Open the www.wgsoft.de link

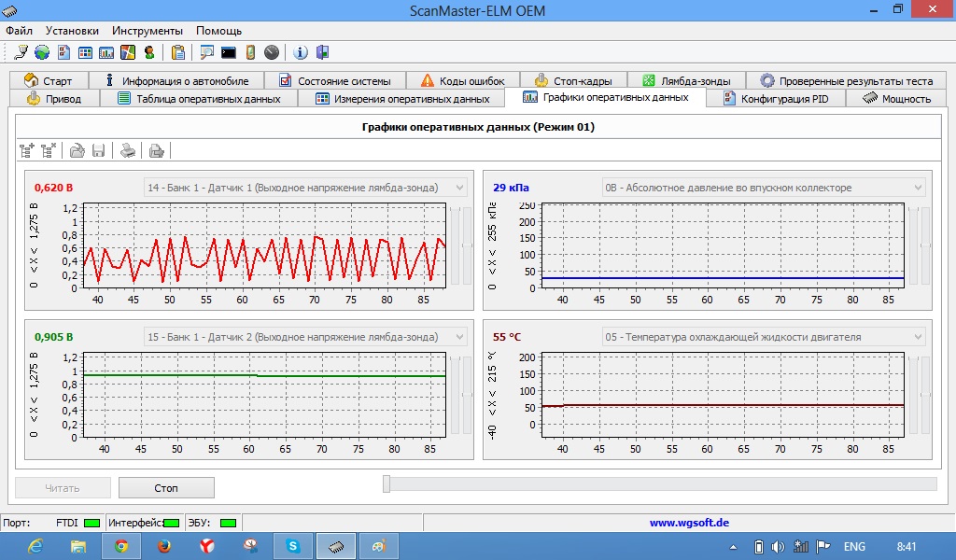click(689, 523)
